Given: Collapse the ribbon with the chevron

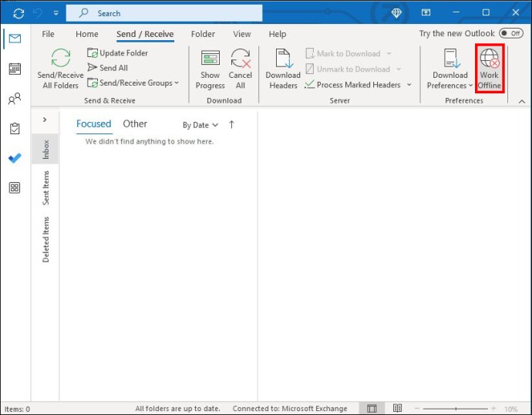Looking at the screenshot, I should point(522,101).
